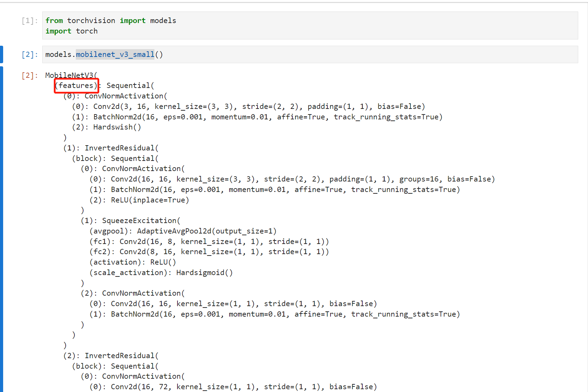Click the '(fc1): Conv2d(16, 8' line
Screen dimensions: 588x392
coord(209,242)
